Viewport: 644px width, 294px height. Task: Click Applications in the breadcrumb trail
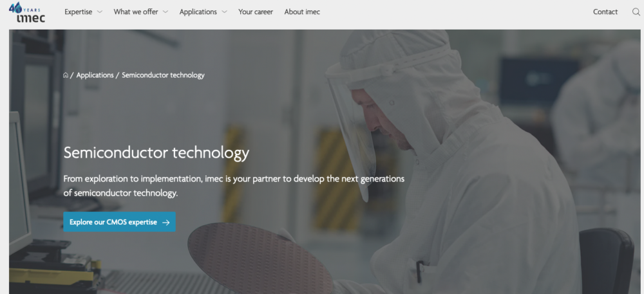95,75
